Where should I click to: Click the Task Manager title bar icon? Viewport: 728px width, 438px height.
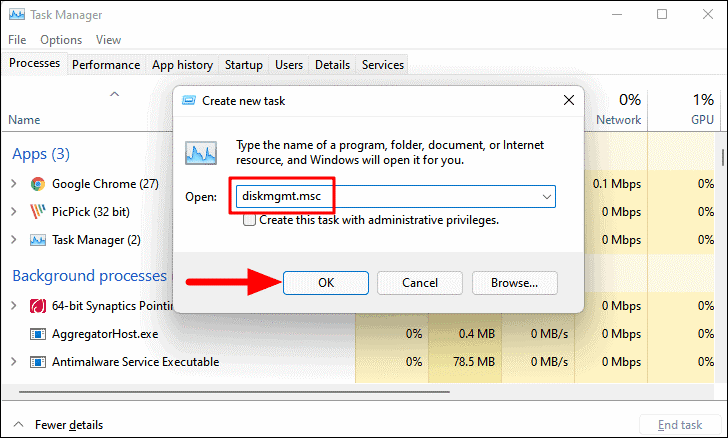[15, 15]
